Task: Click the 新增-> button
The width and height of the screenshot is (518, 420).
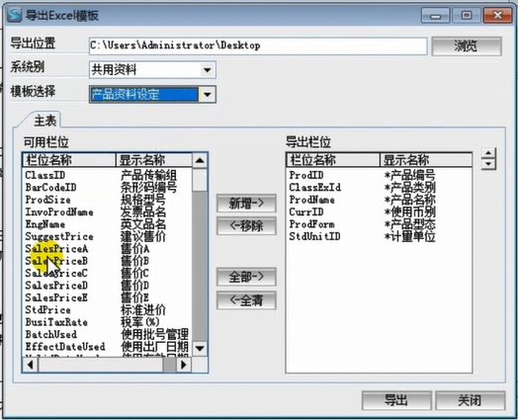Action: click(246, 203)
